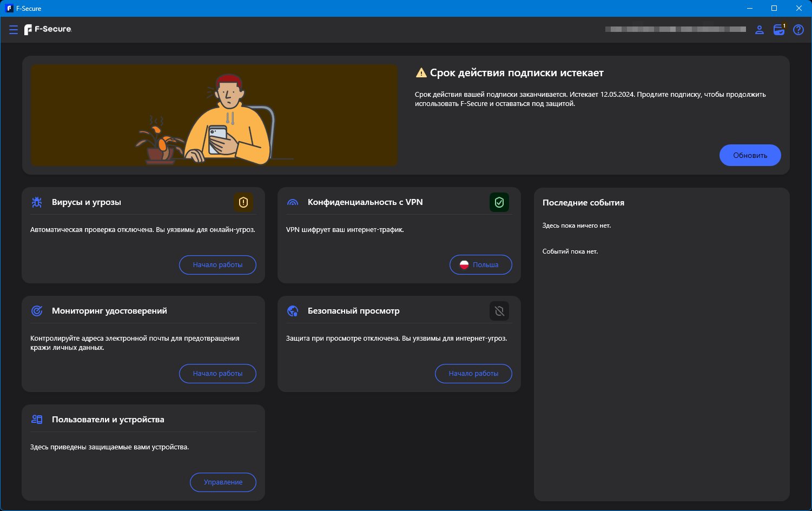This screenshot has height=511, width=812.
Task: Click the Срок действия подписки истекает heading
Action: tap(517, 73)
